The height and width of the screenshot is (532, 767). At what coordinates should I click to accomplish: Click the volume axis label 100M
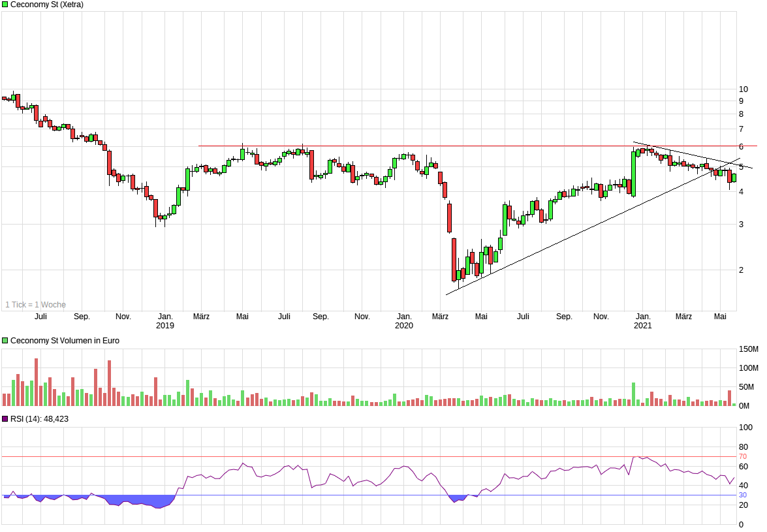[x=749, y=368]
